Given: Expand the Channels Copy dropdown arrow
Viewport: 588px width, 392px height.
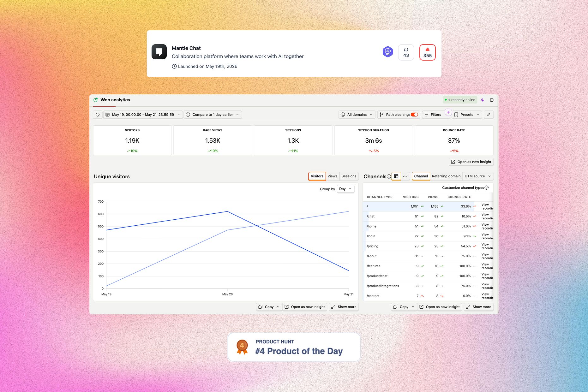Looking at the screenshot, I should 413,307.
